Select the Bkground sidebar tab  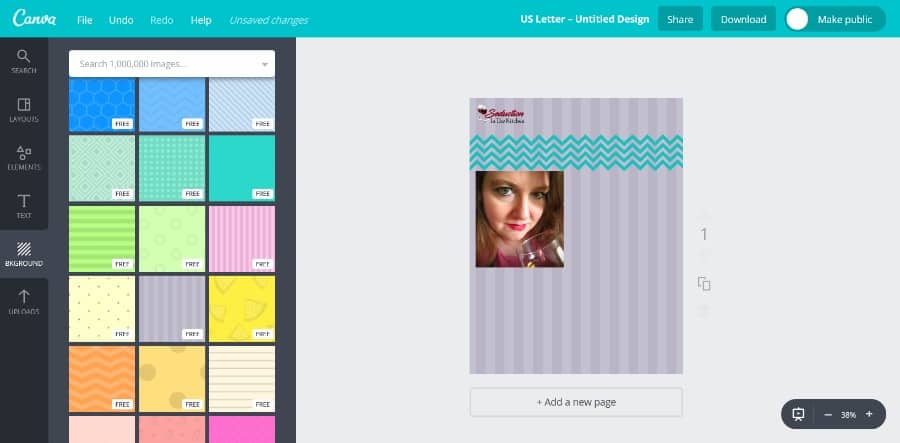click(24, 254)
